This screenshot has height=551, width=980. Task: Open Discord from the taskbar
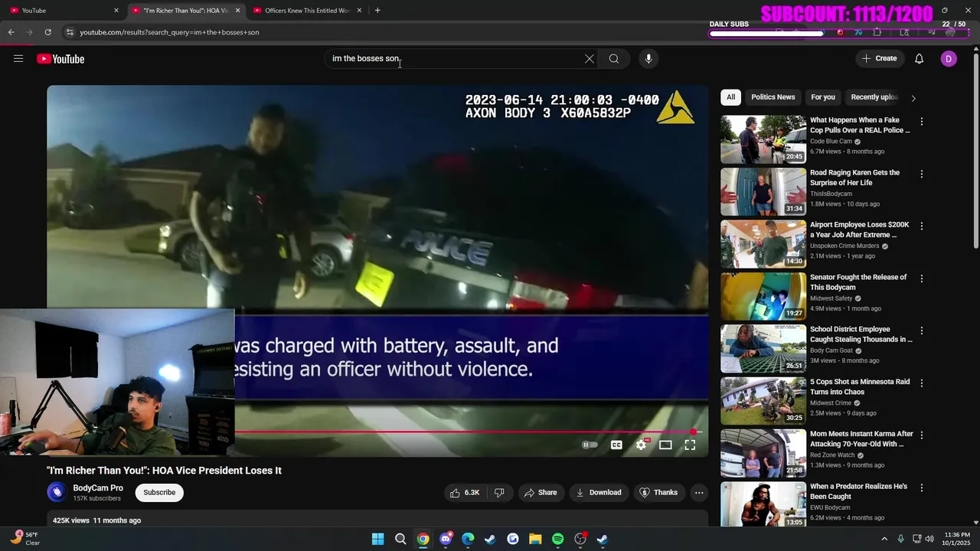pos(446,540)
